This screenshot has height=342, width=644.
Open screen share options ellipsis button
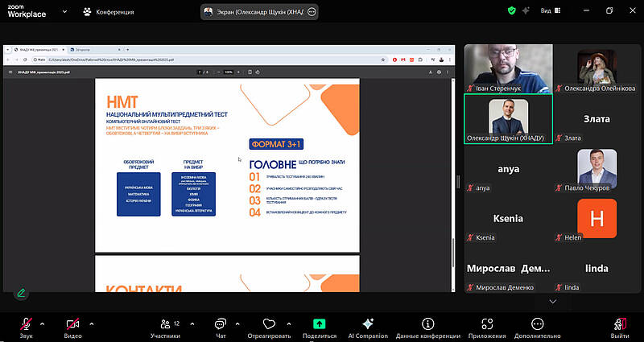[x=312, y=12]
